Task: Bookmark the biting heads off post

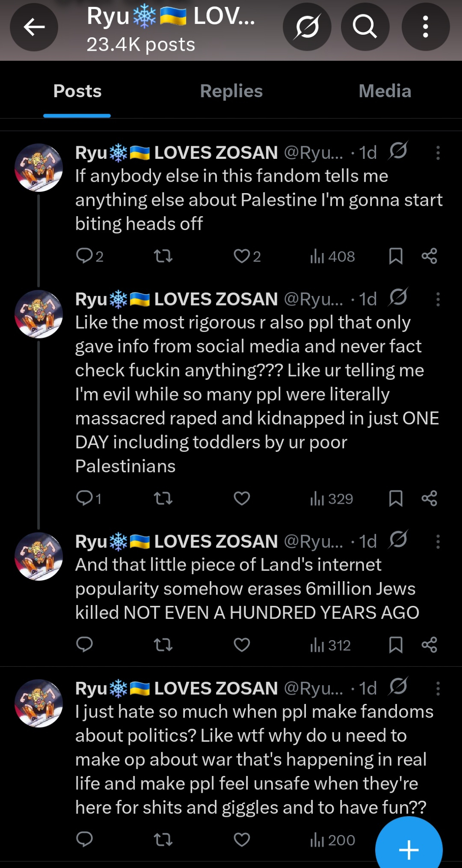Action: 396,256
